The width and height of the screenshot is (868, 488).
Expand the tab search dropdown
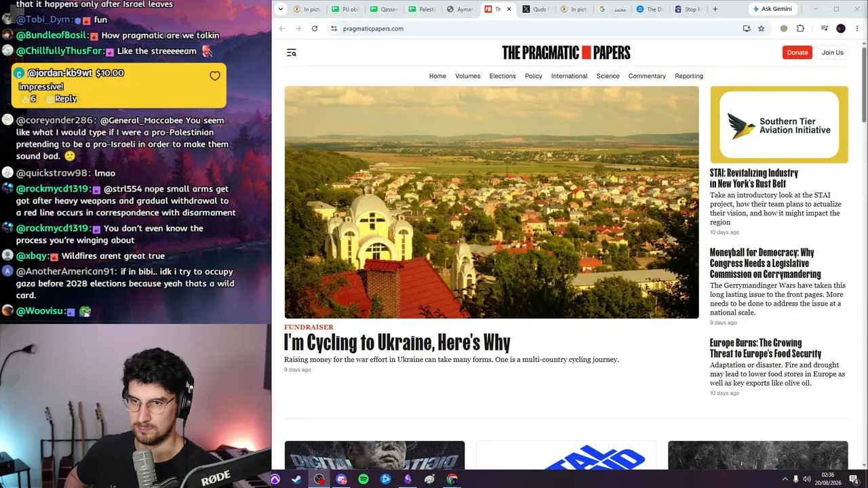coord(281,9)
